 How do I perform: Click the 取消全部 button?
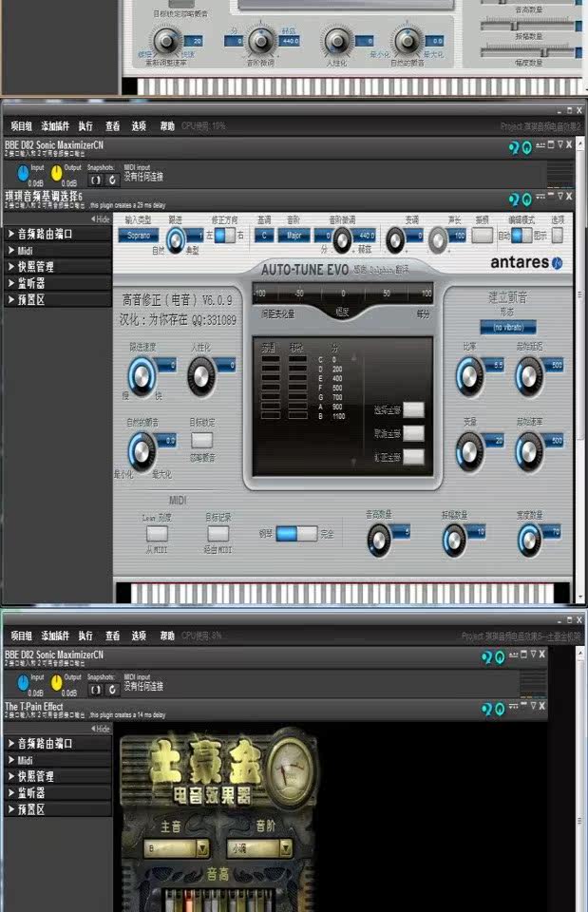tap(413, 433)
